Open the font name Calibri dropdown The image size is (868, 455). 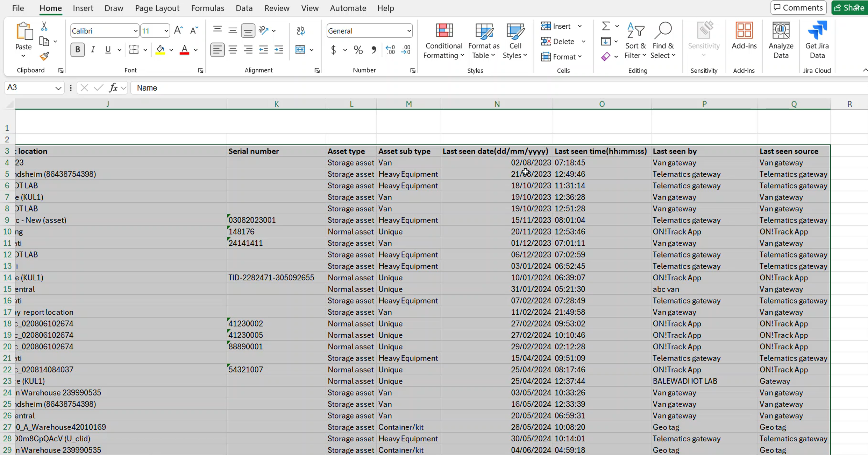click(136, 31)
